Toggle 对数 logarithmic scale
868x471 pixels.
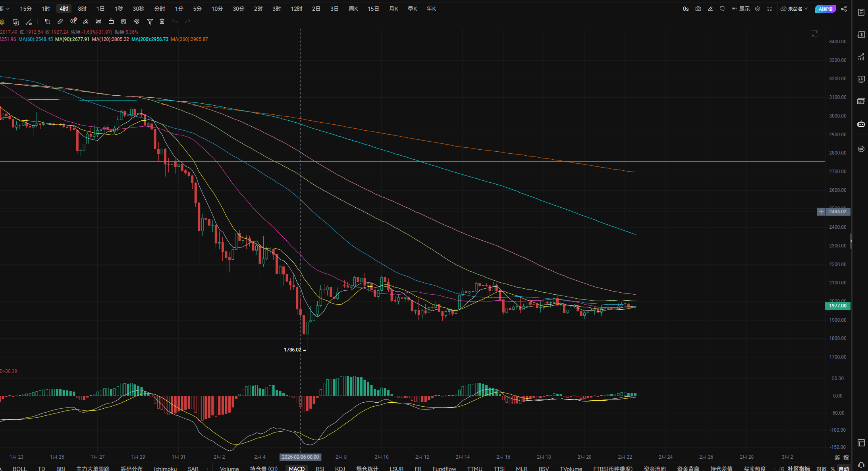click(x=821, y=469)
